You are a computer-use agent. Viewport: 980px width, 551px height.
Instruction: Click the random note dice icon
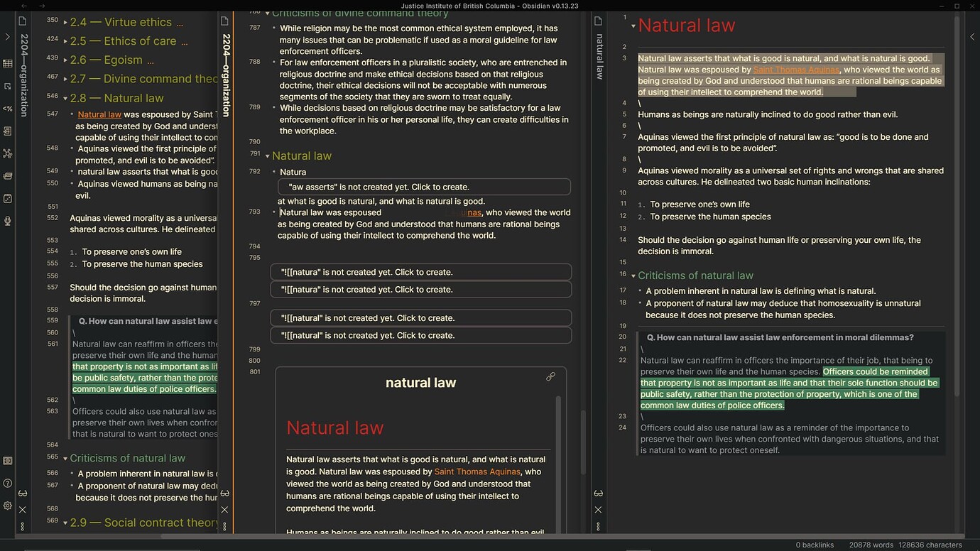point(7,199)
